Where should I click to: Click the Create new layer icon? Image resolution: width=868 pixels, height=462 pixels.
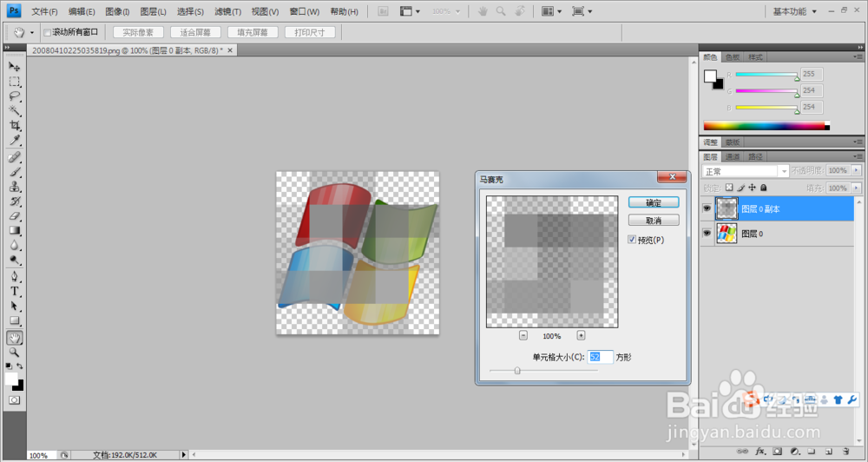tap(829, 452)
